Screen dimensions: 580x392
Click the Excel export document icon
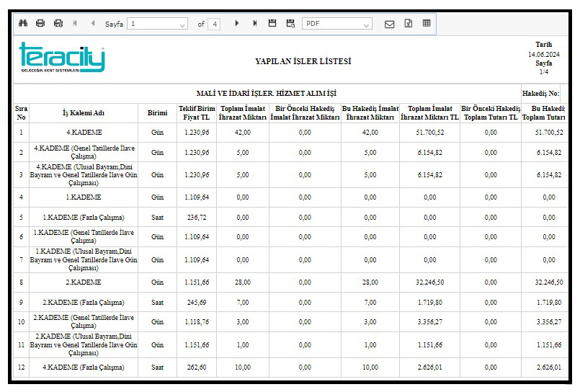pos(408,23)
